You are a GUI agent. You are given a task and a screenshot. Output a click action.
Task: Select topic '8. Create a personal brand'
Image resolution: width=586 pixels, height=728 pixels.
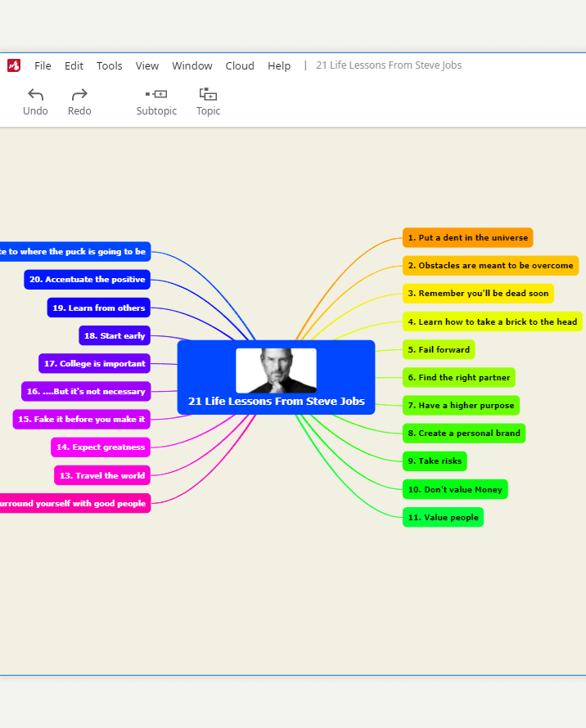point(464,434)
